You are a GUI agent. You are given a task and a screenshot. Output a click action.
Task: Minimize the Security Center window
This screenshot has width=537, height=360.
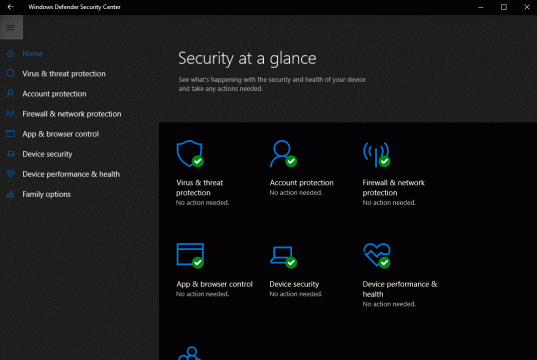(x=480, y=7)
